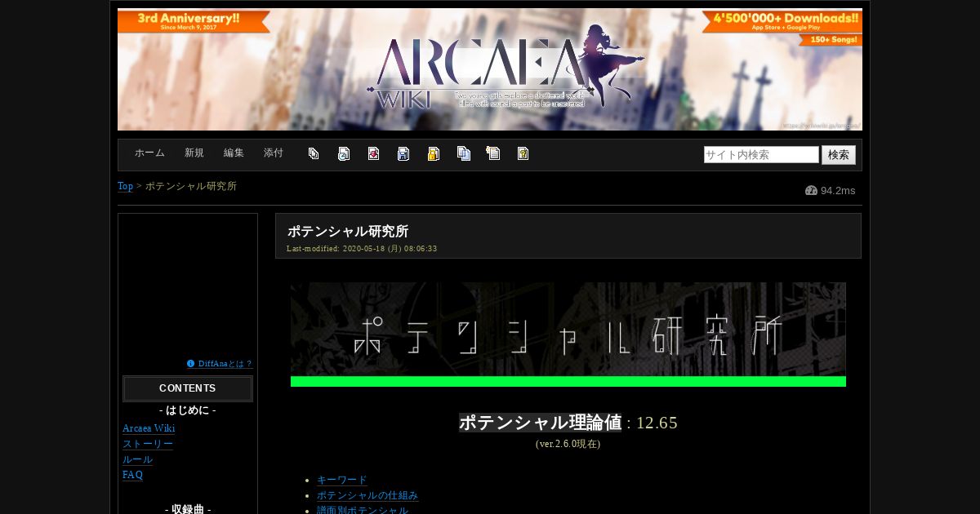Click the stacked pages icon in toolbar
Viewport: 980px width, 514px height.
click(314, 153)
